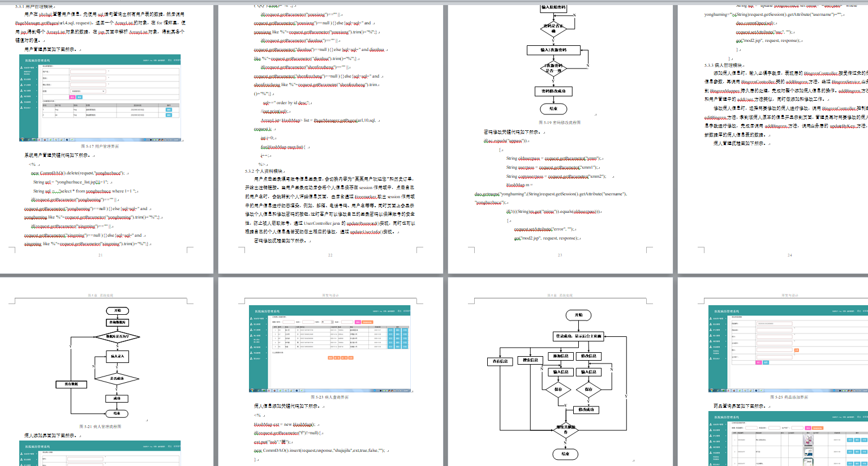Click the "修改成功" flowchart box
Image resolution: width=868 pixels, height=466 pixels.
pyautogui.click(x=586, y=409)
